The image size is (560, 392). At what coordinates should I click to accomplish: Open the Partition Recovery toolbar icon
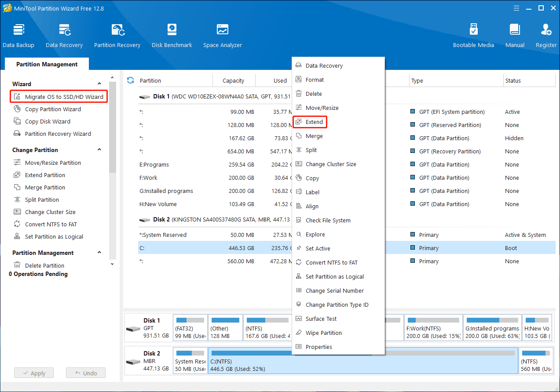[117, 36]
